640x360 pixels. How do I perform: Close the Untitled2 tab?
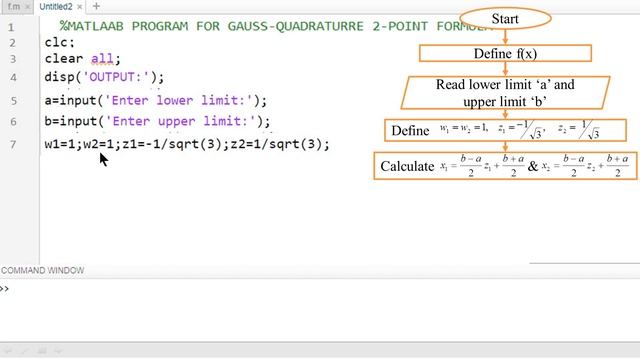tap(80, 7)
